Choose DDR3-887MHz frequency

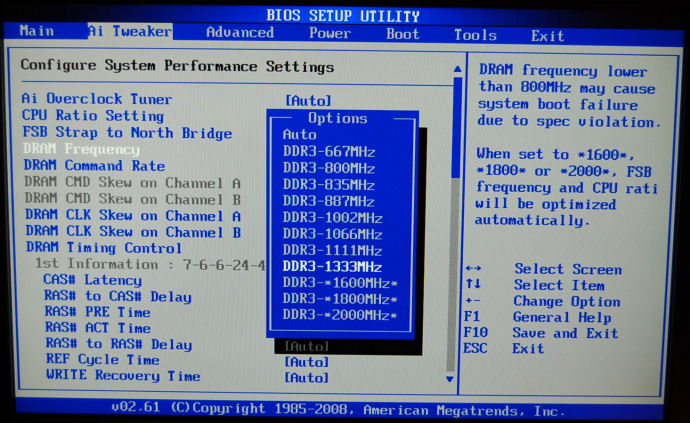point(329,201)
